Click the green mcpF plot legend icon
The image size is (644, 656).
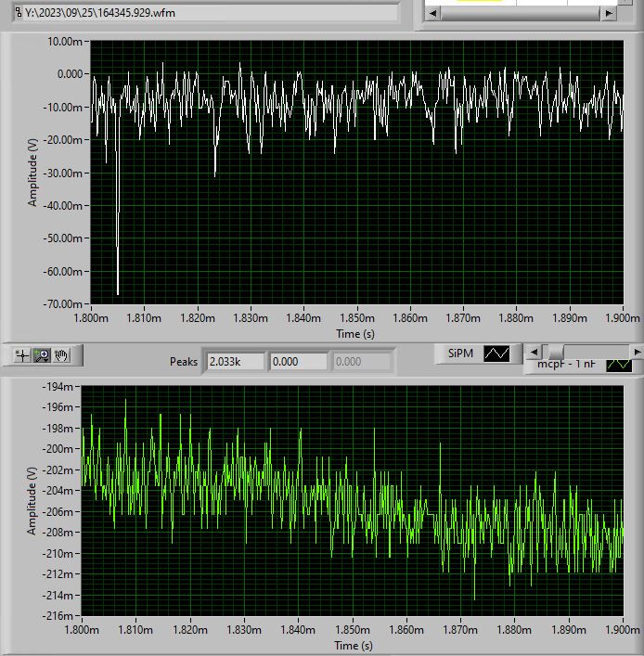pyautogui.click(x=618, y=365)
